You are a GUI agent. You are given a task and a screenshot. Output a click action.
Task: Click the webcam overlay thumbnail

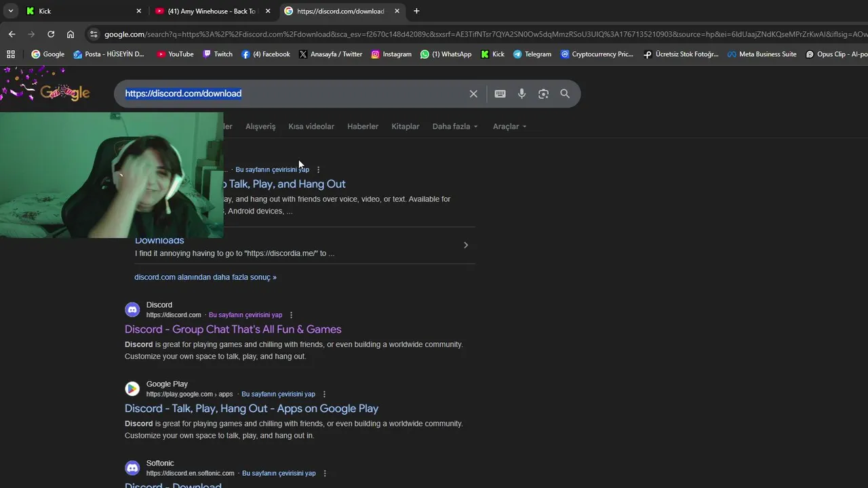coord(111,175)
